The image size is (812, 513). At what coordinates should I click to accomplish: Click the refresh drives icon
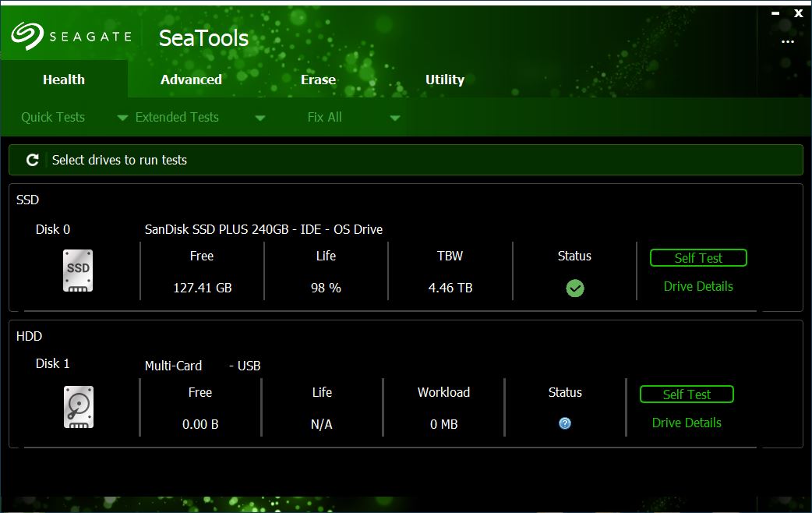33,160
